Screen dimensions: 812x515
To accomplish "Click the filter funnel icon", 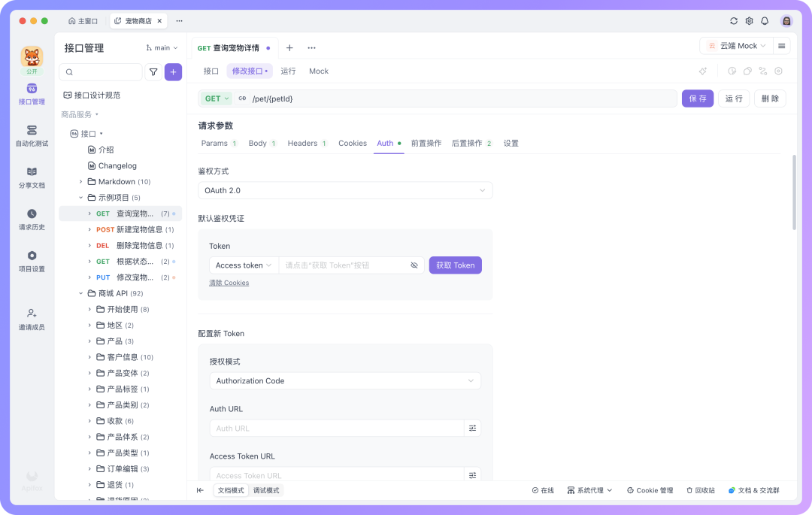I will click(153, 72).
